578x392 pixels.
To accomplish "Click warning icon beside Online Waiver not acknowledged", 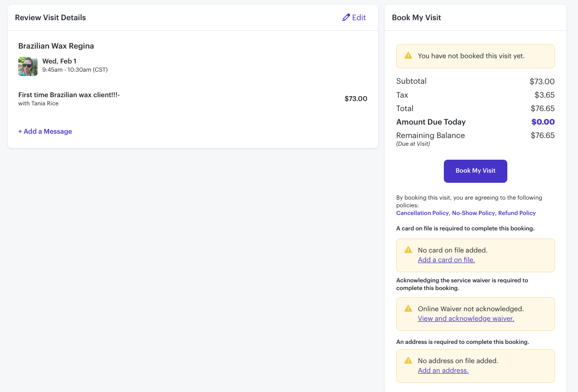I will 408,309.
